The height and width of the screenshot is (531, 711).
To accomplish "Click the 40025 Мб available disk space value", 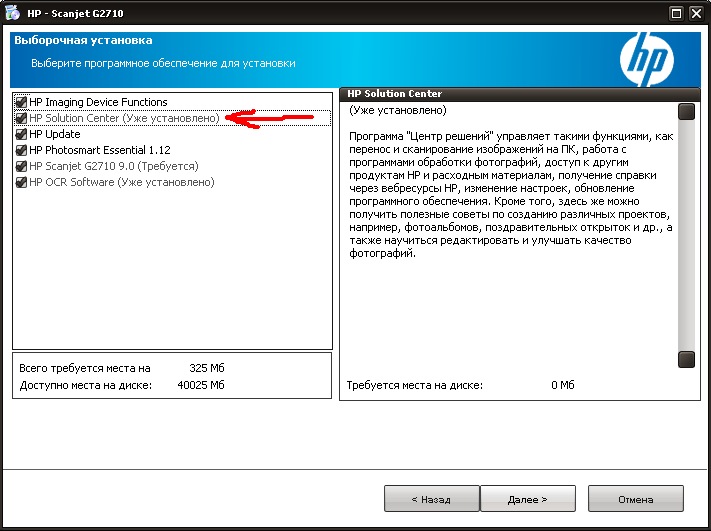I will (201, 385).
